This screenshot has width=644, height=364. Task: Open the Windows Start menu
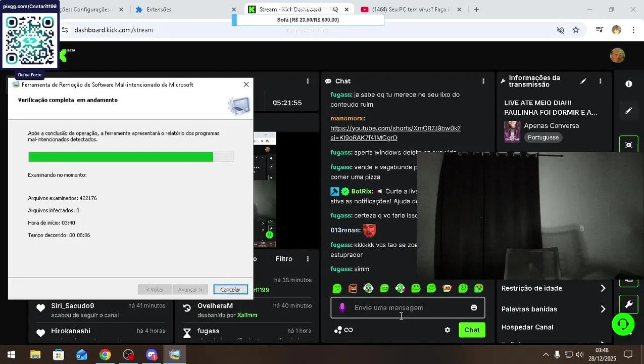point(11,355)
